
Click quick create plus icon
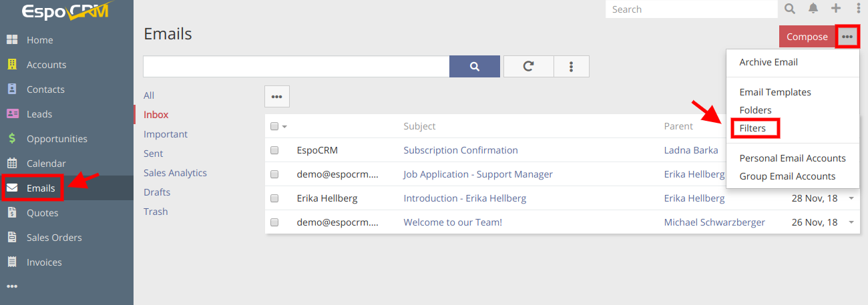click(x=836, y=9)
